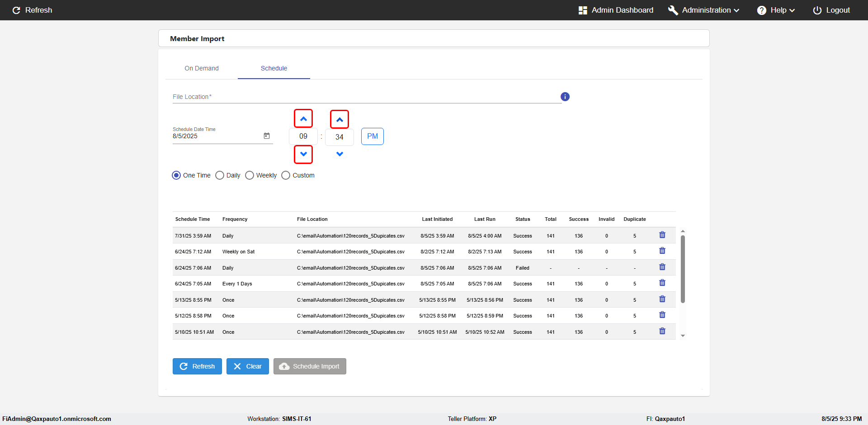Delete the 5/10/25 10:51 AM schedule
The height and width of the screenshot is (425, 868).
point(662,331)
